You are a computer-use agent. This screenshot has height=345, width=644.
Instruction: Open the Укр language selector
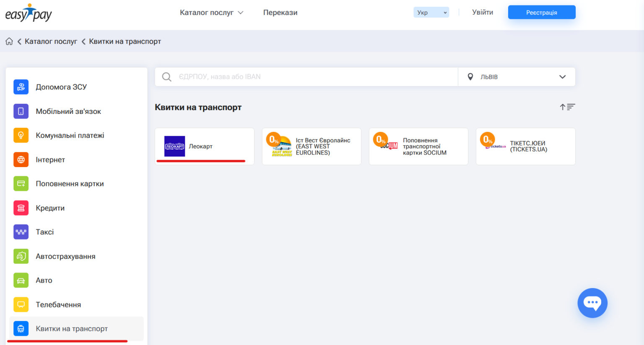click(x=431, y=13)
